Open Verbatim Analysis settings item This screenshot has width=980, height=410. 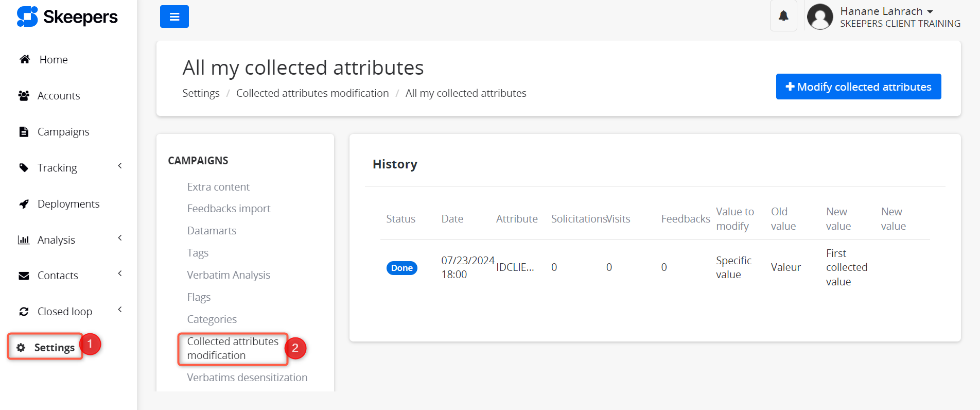(229, 275)
